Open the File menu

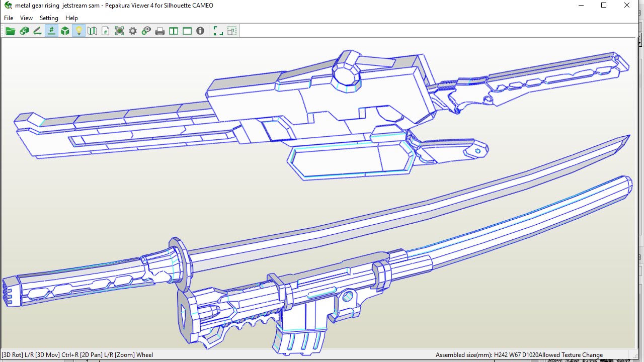9,18
